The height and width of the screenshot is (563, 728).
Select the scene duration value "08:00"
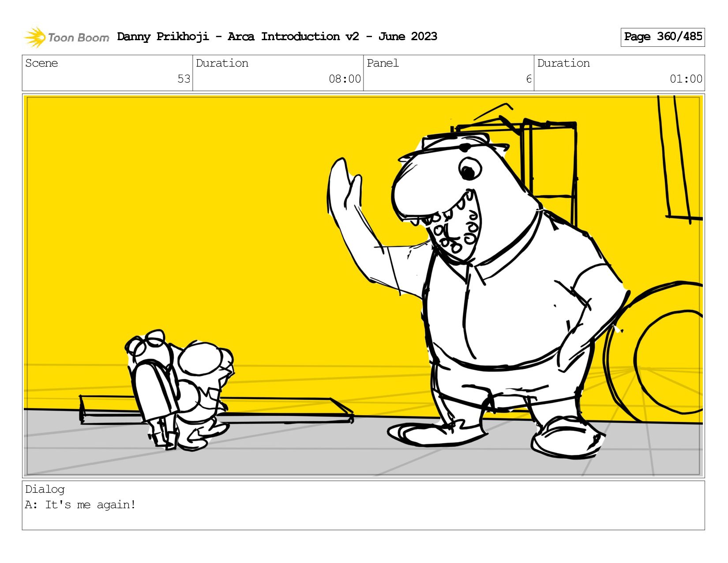pos(345,79)
